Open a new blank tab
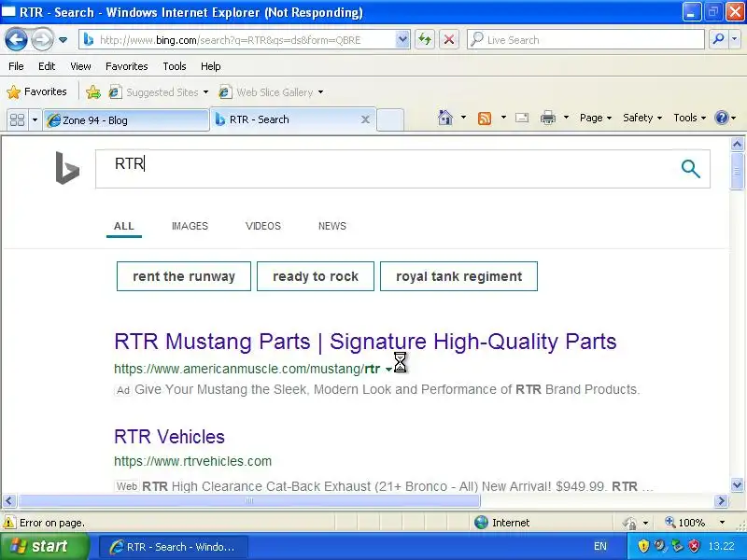The height and width of the screenshot is (560, 747). (x=390, y=119)
